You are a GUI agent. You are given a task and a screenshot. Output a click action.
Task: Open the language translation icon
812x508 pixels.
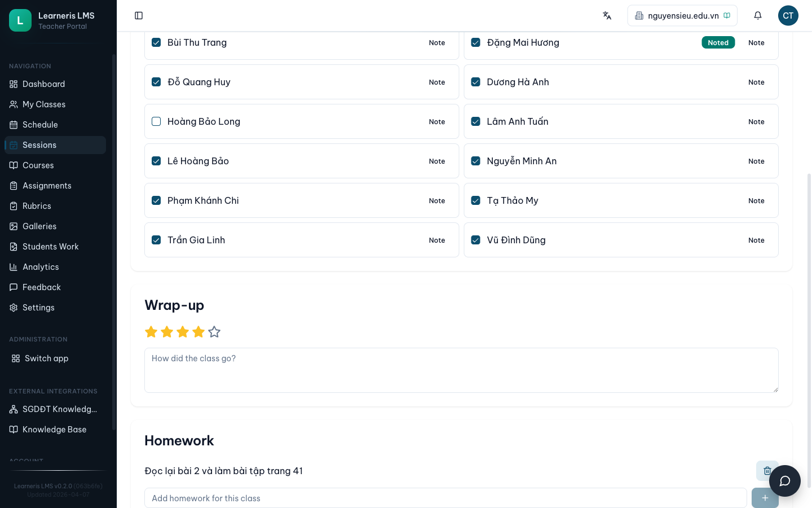[x=607, y=16]
